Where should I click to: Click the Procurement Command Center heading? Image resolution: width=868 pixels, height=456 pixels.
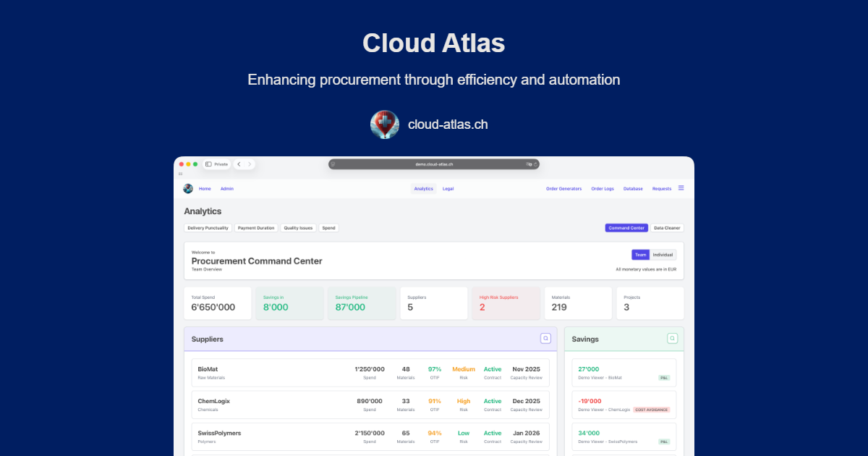257,261
